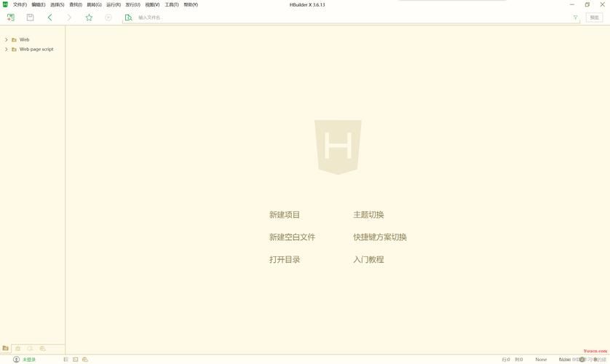Click the 行:0 indicator in status bar
Image resolution: width=610 pixels, height=364 pixels.
506,360
